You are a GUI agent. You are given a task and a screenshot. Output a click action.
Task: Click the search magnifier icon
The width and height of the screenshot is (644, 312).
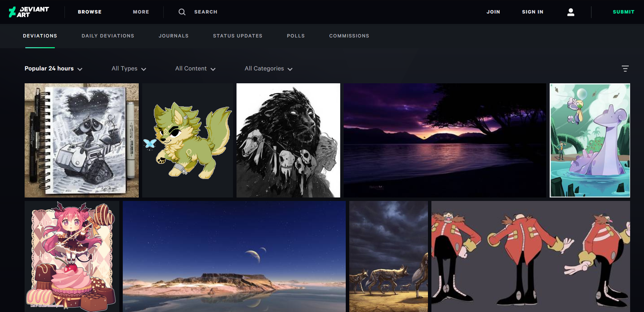coord(182,12)
